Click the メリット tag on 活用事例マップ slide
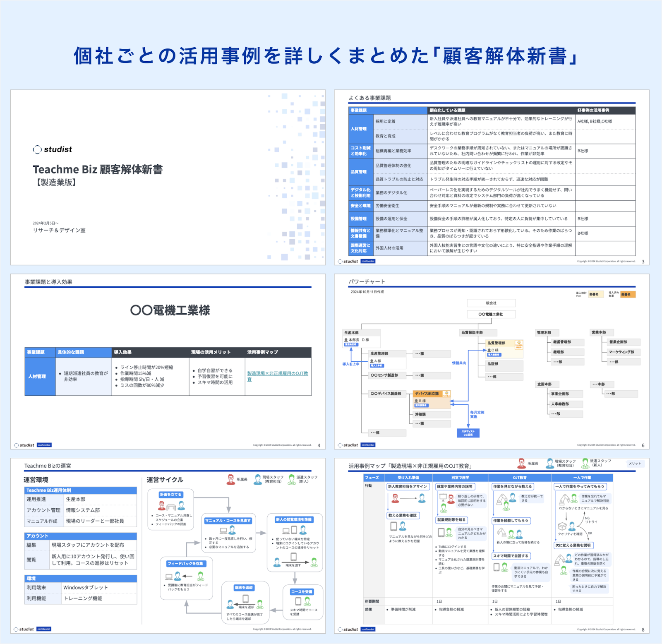This screenshot has height=644, width=662. coord(635,464)
